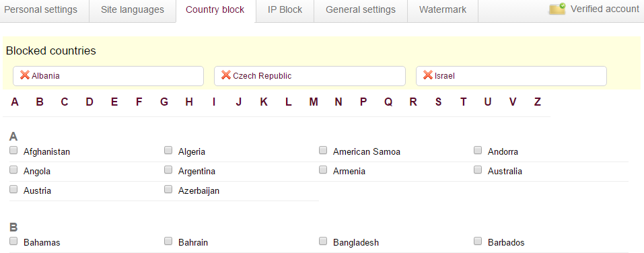Jump to letter Z countries
Screen dimensions: 644x253
coord(538,102)
